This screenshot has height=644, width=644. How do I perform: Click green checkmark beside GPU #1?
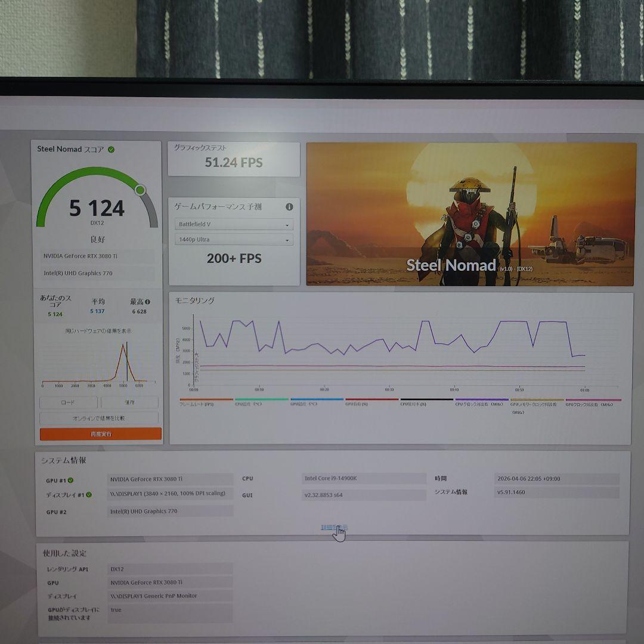pos(70,480)
